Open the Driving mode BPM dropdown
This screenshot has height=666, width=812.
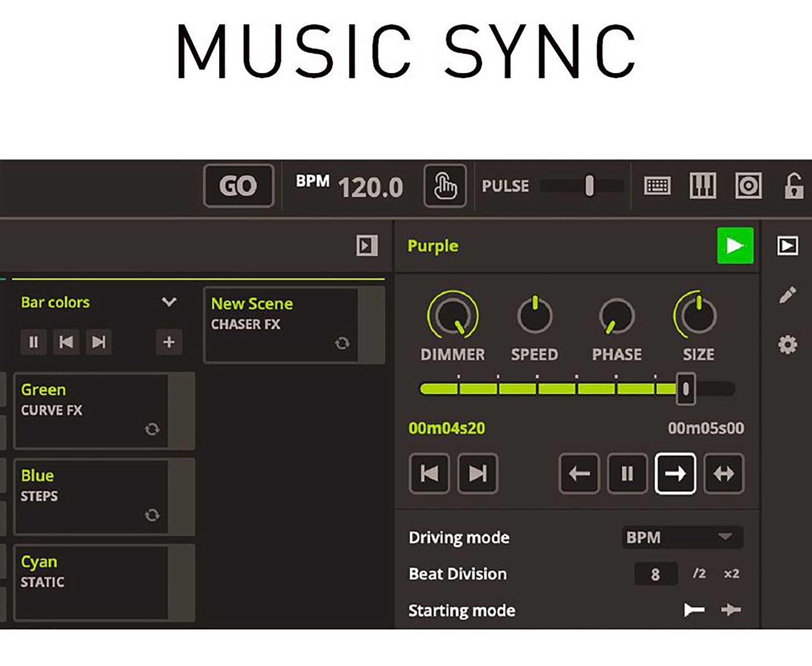coord(682,537)
